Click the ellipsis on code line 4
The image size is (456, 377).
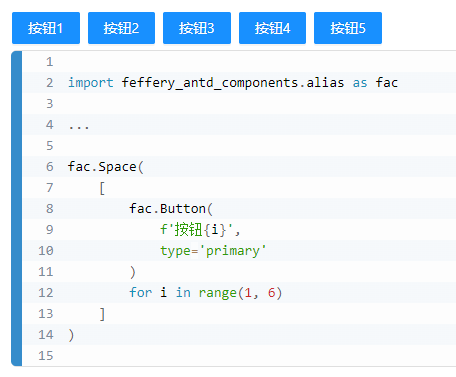pyautogui.click(x=79, y=127)
